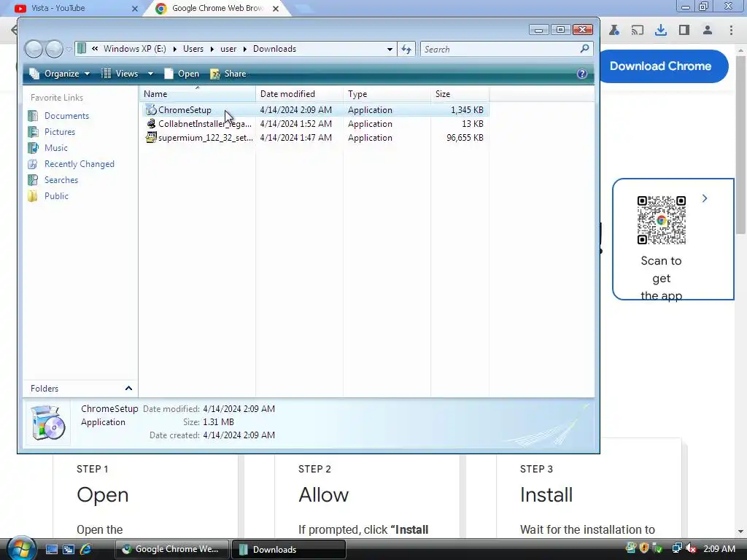This screenshot has height=560, width=747.
Task: Close the Vista - YouTube tab
Action: pyautogui.click(x=135, y=9)
